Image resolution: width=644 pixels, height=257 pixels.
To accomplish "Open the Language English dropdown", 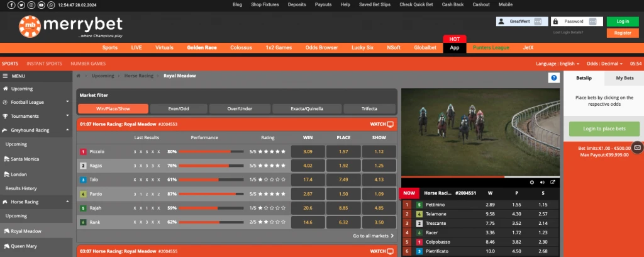I will pyautogui.click(x=557, y=64).
